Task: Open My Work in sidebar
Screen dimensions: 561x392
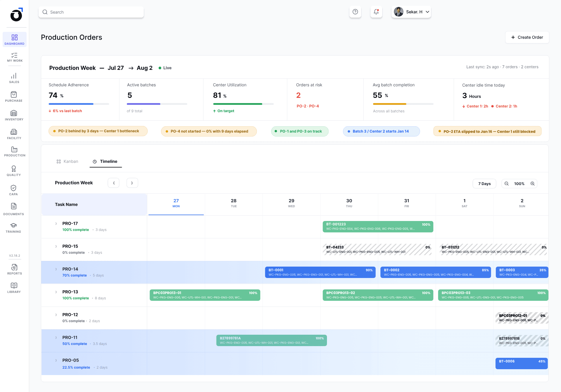Action: [x=14, y=57]
